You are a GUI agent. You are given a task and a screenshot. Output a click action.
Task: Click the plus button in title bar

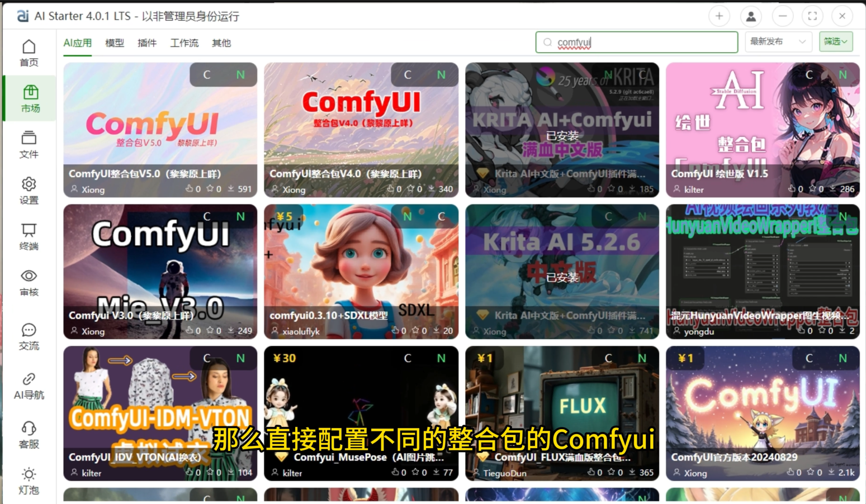719,16
